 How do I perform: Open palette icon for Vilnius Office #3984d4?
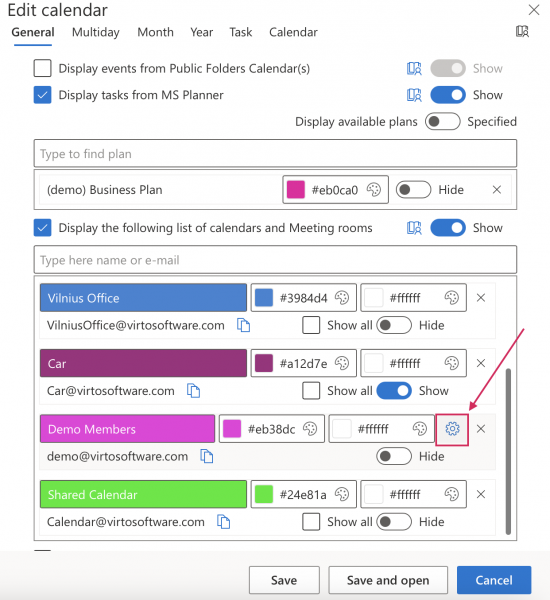coord(342,298)
